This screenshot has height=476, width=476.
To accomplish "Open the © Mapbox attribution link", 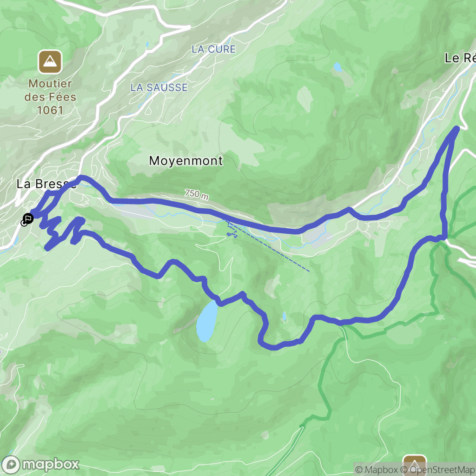I will (376, 470).
